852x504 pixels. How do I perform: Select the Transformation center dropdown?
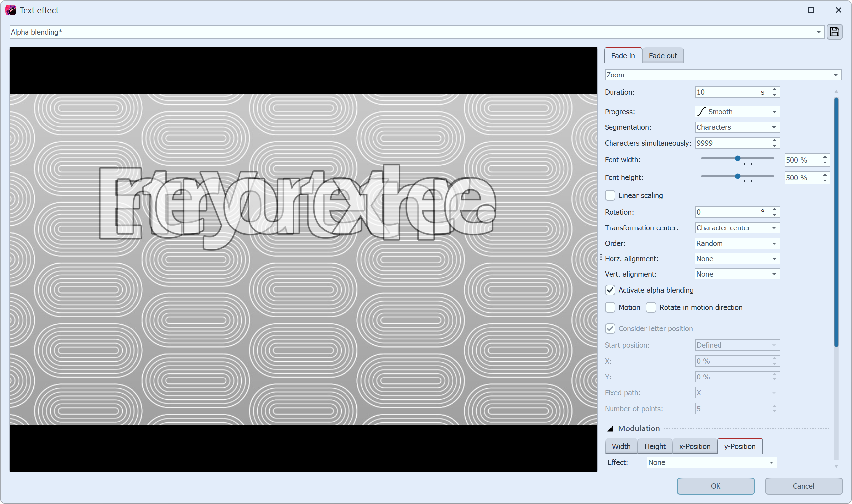(x=736, y=227)
